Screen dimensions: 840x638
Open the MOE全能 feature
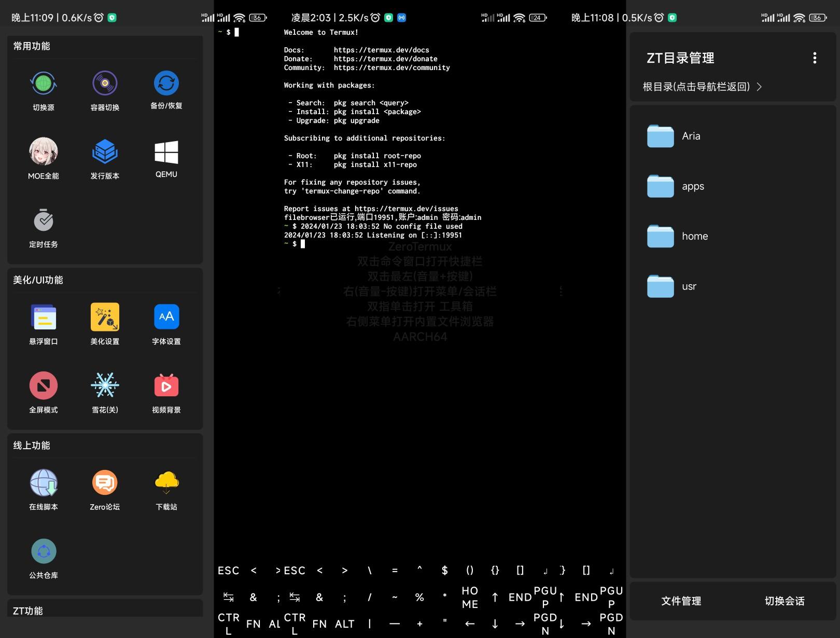(x=44, y=159)
